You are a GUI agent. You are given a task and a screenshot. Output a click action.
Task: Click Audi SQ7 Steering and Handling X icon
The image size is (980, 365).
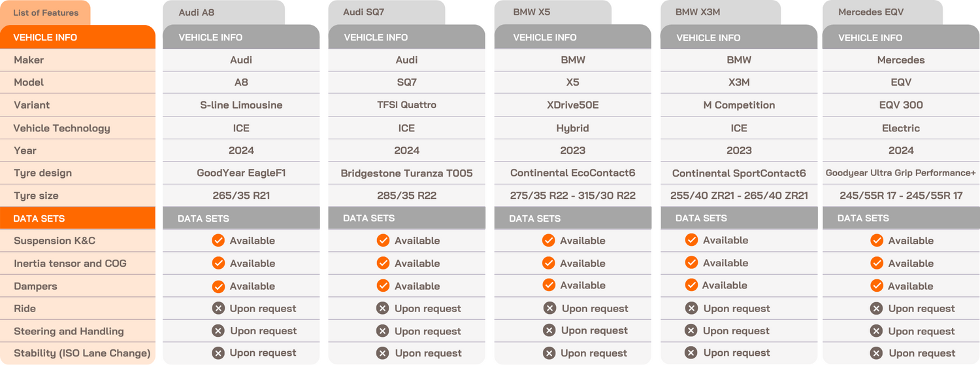coord(383,331)
